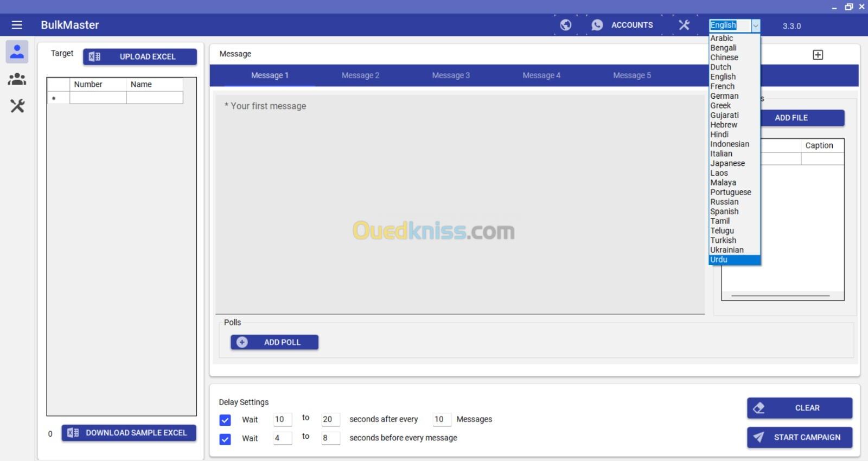Choose Hindi from the language list

click(735, 135)
